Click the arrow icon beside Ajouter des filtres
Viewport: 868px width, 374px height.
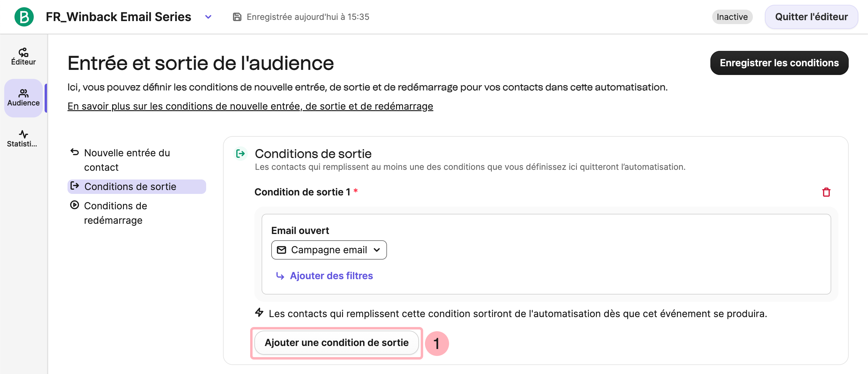280,276
